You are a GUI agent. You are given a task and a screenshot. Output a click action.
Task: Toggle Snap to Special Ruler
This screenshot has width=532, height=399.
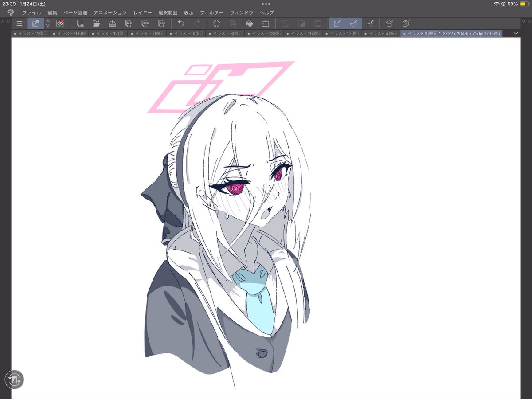[x=354, y=23]
